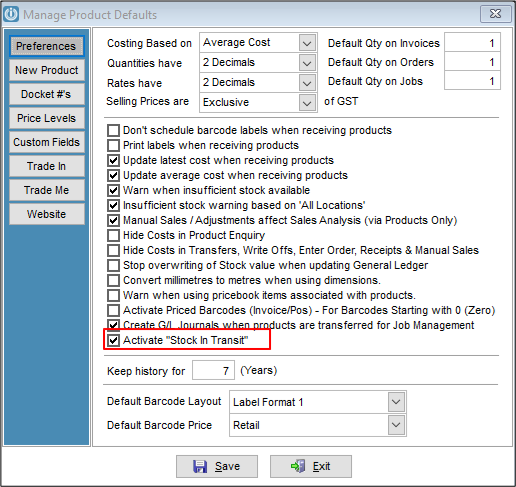516x487 pixels.
Task: Click Default Qty on Invoices field
Action: [x=472, y=43]
